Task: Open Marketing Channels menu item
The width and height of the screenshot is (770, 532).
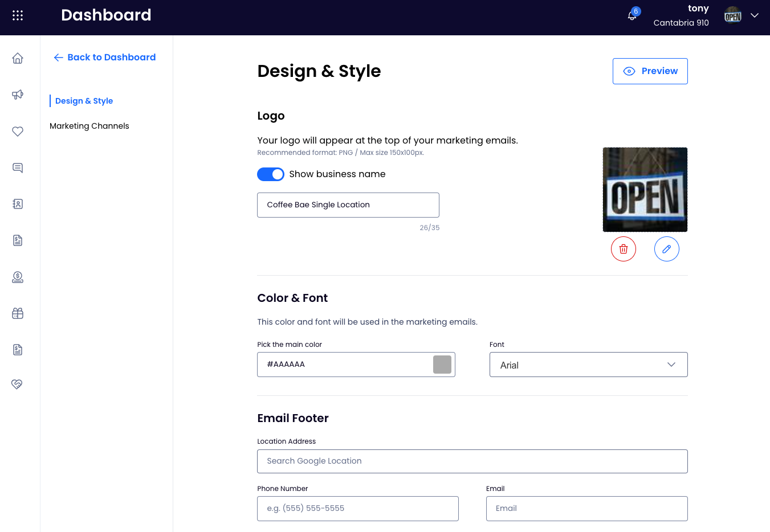Action: (x=89, y=126)
